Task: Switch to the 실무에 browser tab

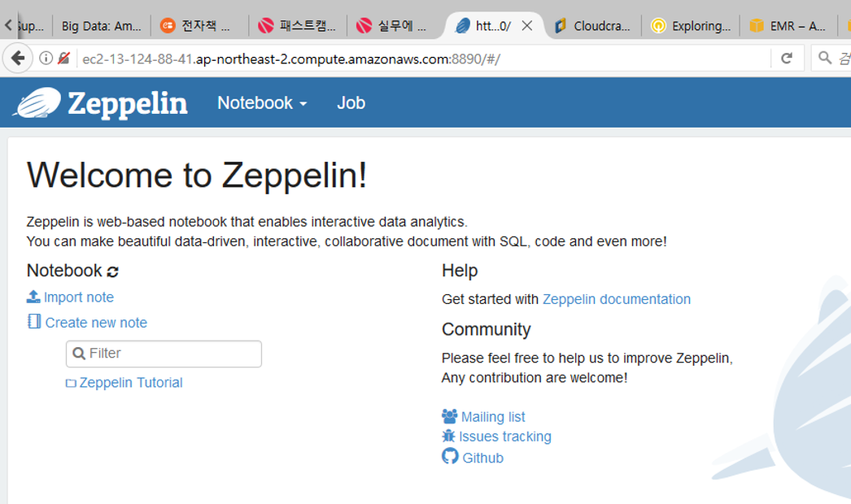Action: tap(395, 25)
